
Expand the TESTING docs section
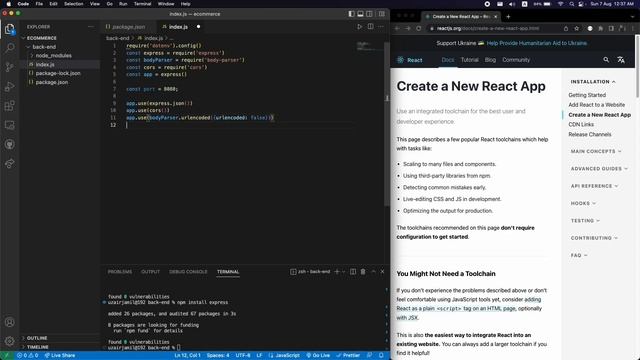(x=585, y=220)
